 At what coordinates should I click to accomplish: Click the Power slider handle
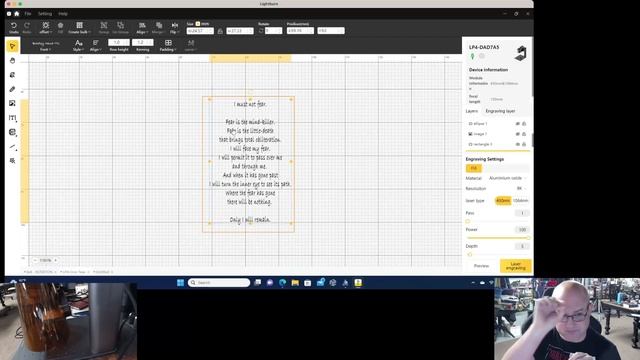point(528,238)
